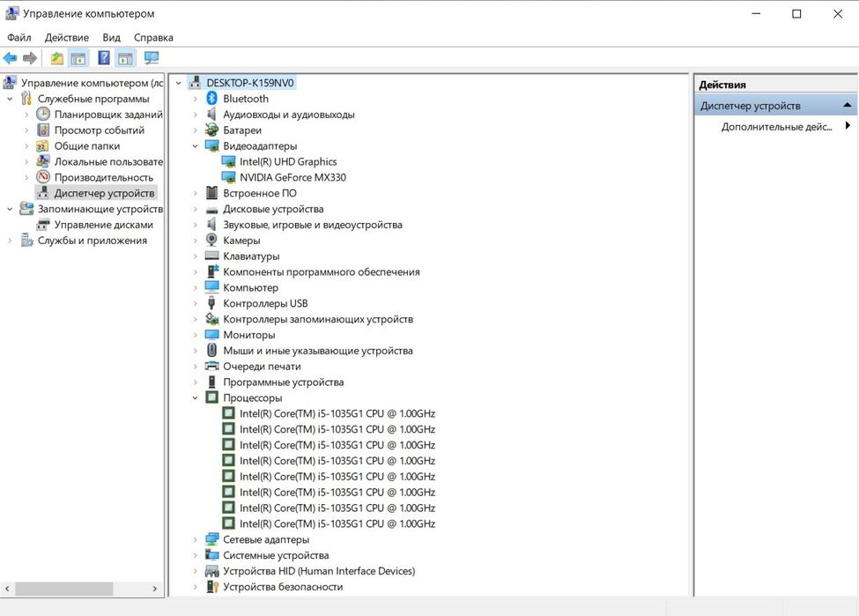Select NVIDIA GeForce MX330 adapter

(x=293, y=177)
